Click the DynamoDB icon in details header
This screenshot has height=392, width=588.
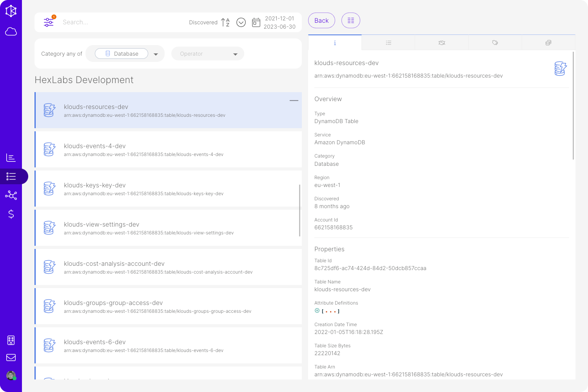(x=561, y=69)
